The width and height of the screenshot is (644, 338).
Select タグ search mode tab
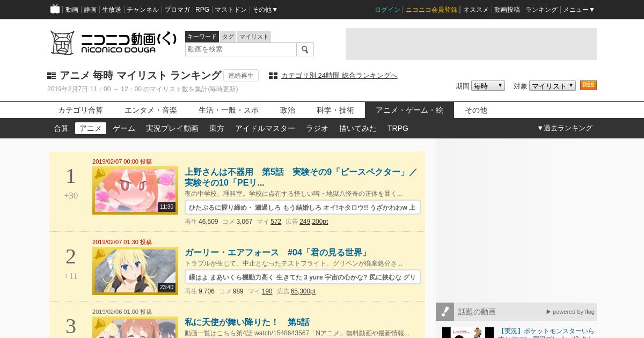[x=228, y=36]
